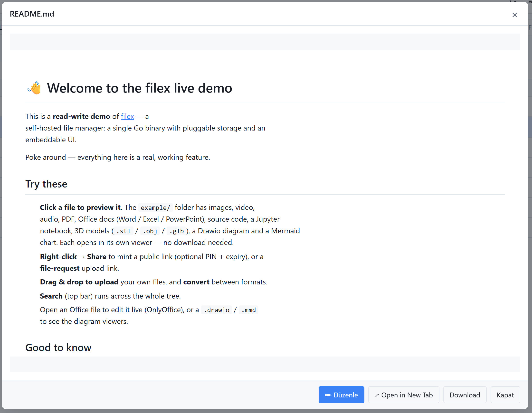Screen dimensions: 532x413
Task: Click the "Drag & drop to upload" text
Action: [x=79, y=282]
